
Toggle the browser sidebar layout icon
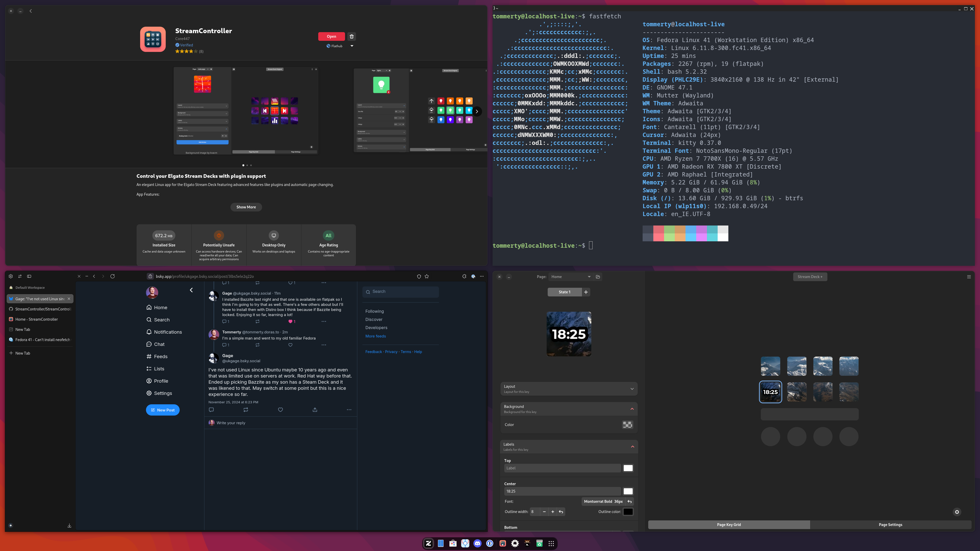29,277
